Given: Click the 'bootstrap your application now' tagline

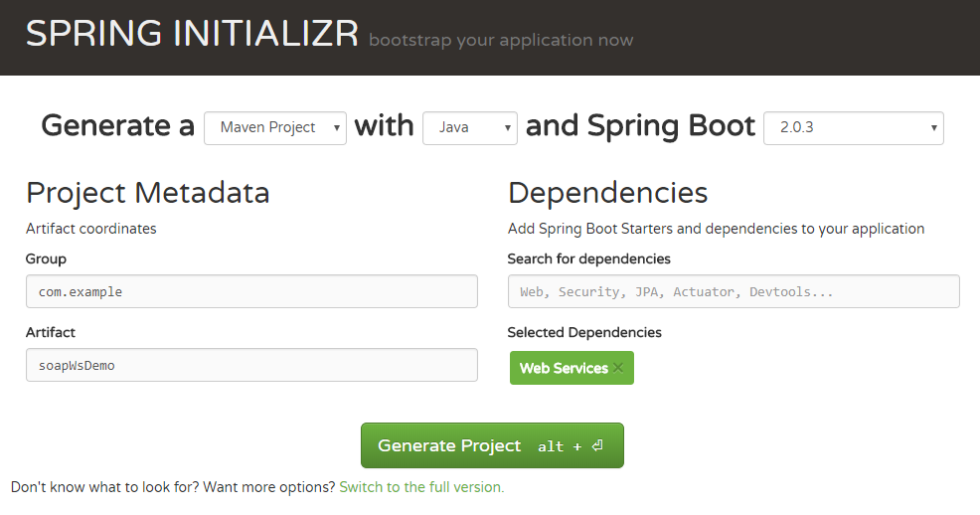Looking at the screenshot, I should coord(501,40).
